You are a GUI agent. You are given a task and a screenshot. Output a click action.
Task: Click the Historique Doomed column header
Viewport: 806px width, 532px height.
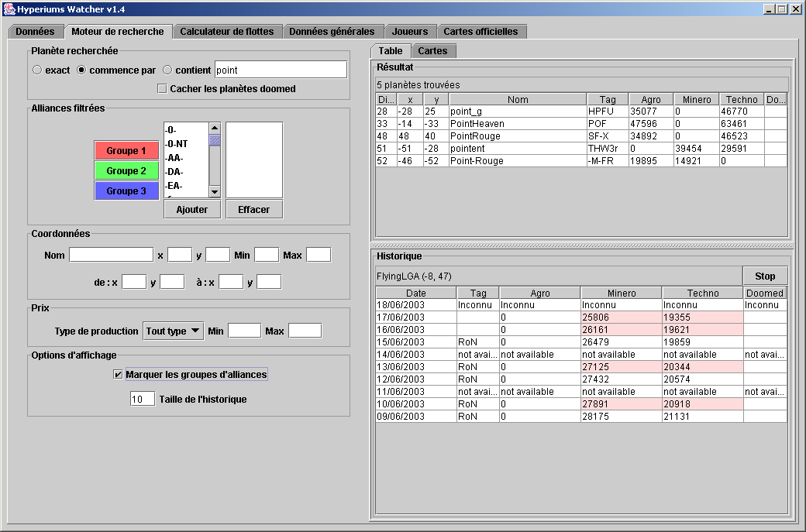[x=765, y=293]
